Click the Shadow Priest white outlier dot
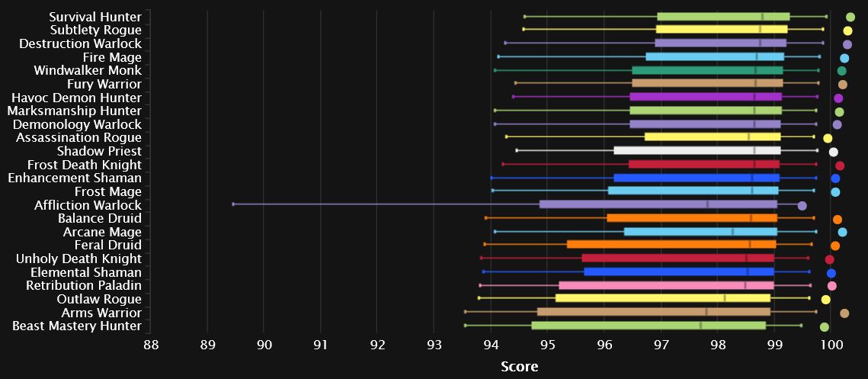Viewport: 868px width, 379px height. coord(833,152)
